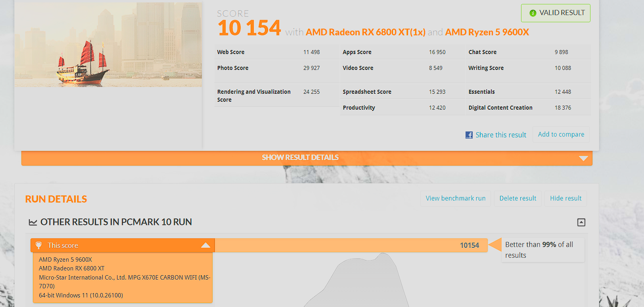
Task: Collapse the This score up arrow
Action: point(206,245)
